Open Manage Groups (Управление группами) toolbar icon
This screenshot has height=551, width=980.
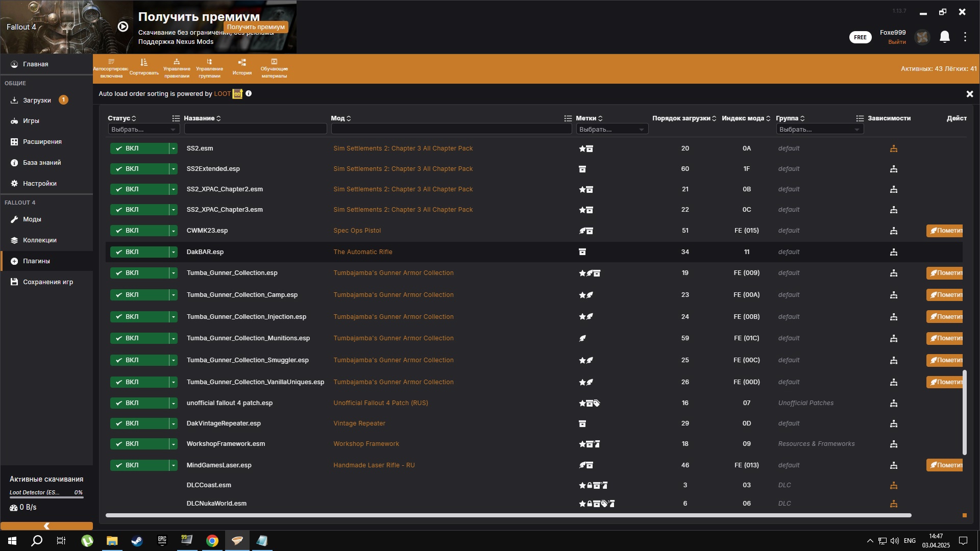point(209,67)
